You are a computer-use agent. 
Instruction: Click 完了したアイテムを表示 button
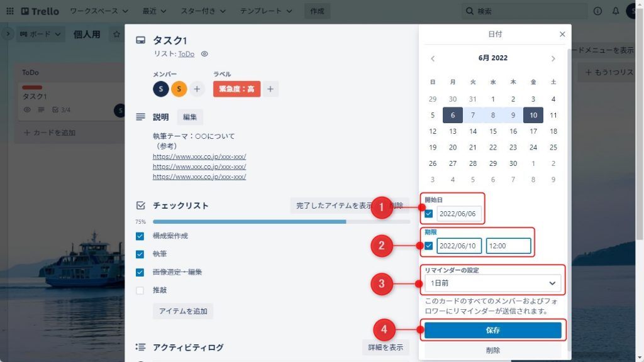(335, 206)
